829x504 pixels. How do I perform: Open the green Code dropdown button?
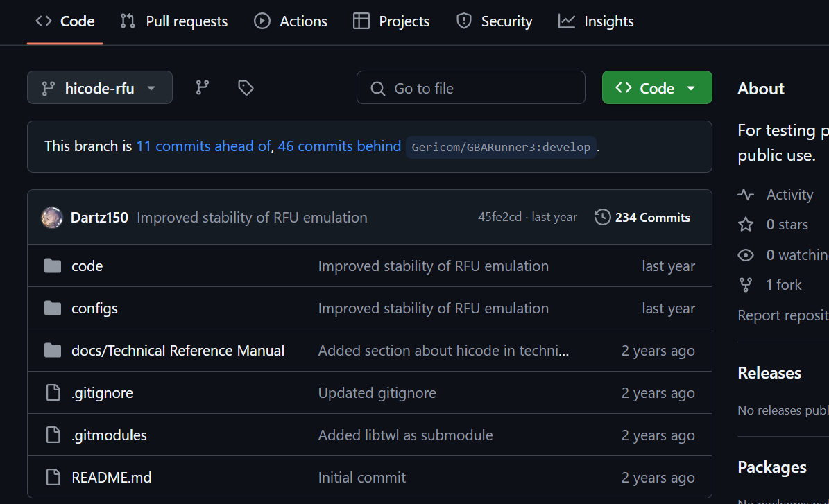(x=657, y=88)
